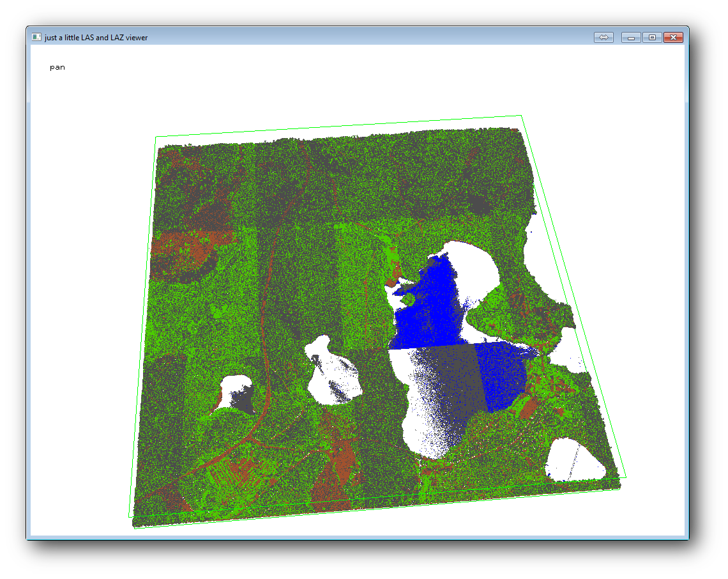Click the white void at the lake's upper right
This screenshot has height=579, width=728.
(476, 268)
